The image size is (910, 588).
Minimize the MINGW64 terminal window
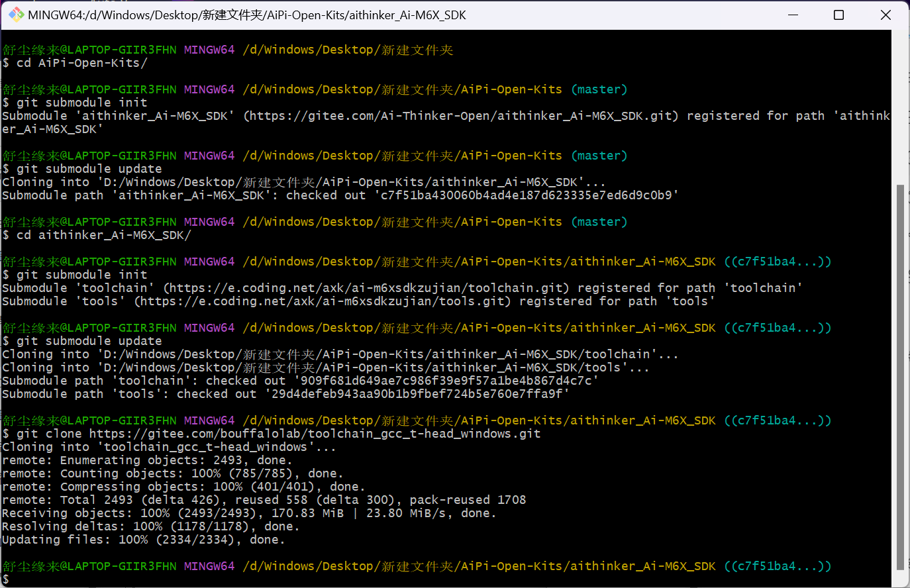pyautogui.click(x=792, y=15)
